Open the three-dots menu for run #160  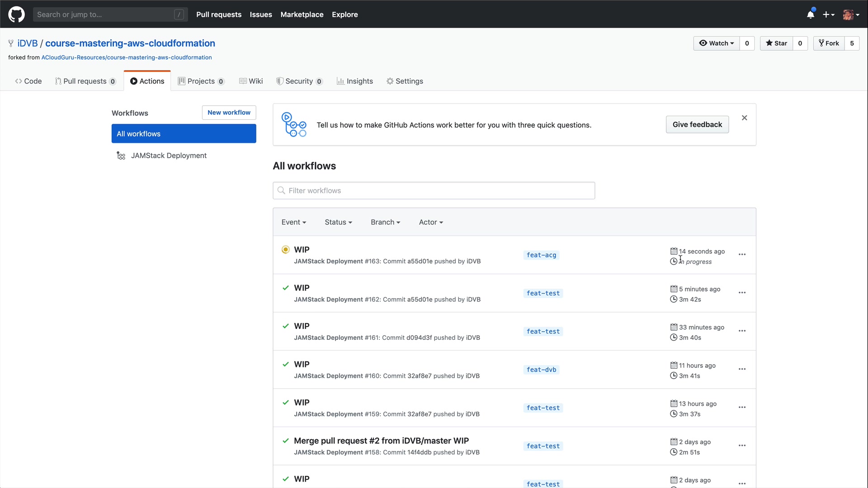pyautogui.click(x=742, y=369)
